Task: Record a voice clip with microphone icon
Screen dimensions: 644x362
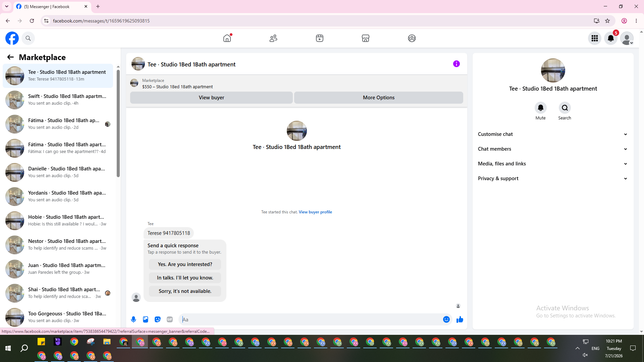Action: point(133,319)
